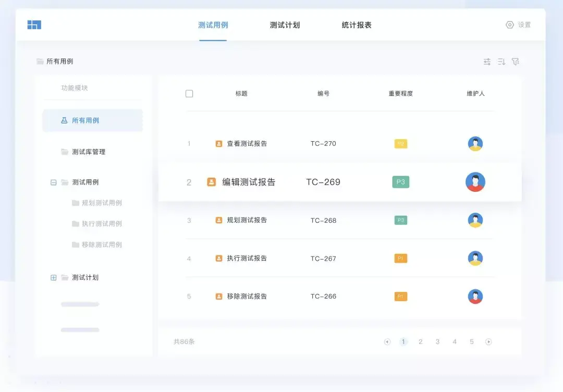563x392 pixels.
Task: Click orange P1 priority tag in TC-267 row
Action: [401, 258]
